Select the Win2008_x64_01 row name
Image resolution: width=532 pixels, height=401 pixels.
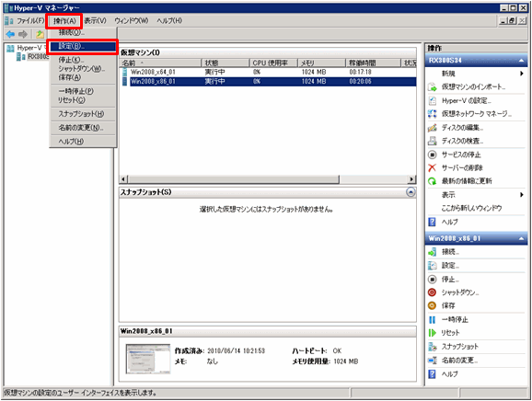click(153, 73)
